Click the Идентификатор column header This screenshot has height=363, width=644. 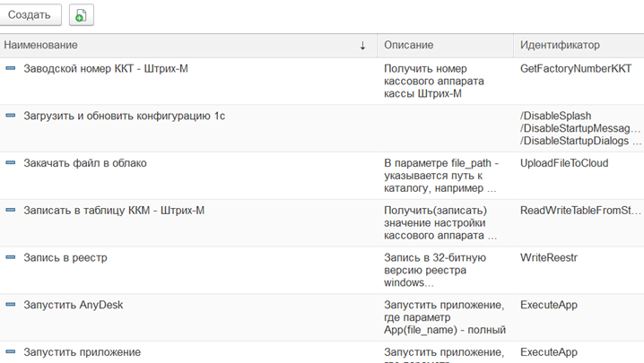click(x=560, y=45)
